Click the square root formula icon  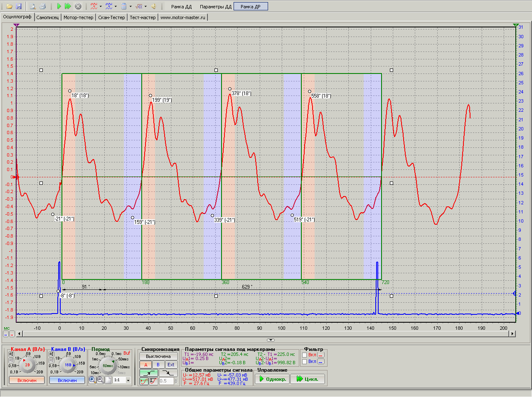(x=139, y=6)
